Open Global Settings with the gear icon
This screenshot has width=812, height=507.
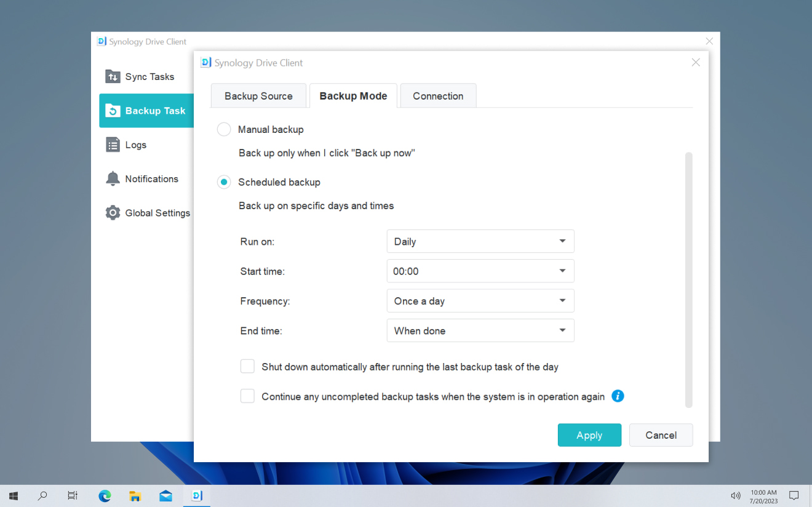tap(113, 212)
